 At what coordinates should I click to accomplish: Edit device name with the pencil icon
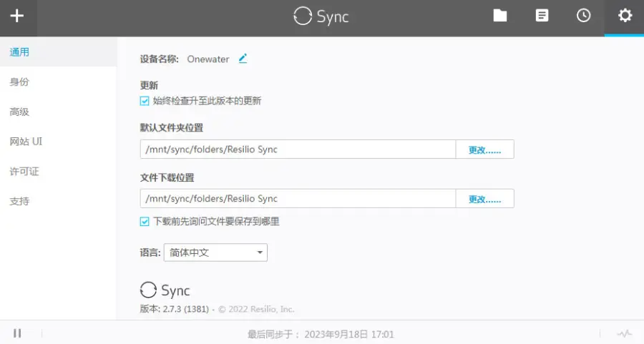(x=243, y=59)
